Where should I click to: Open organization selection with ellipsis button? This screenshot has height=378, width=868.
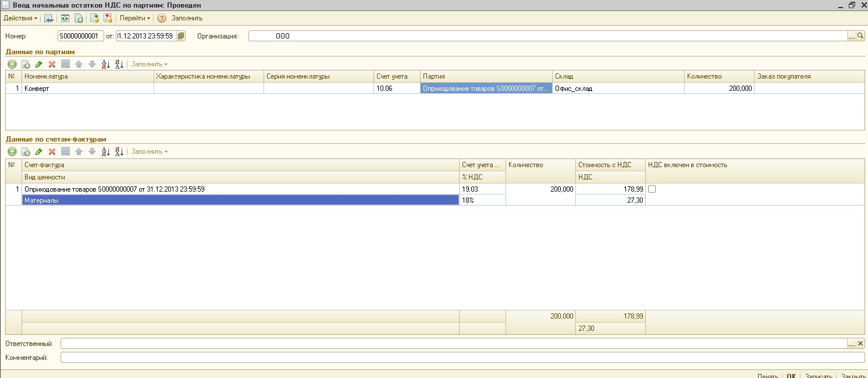852,36
